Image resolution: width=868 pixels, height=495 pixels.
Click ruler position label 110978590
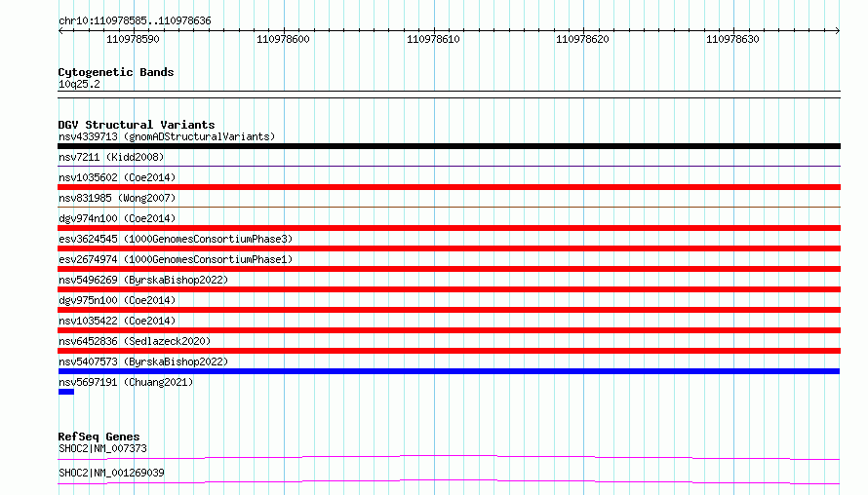(x=133, y=39)
